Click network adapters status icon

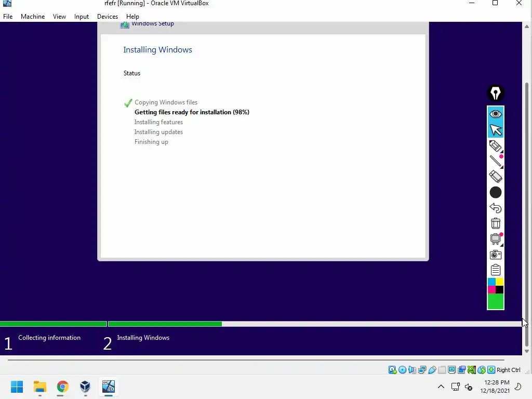[422, 370]
